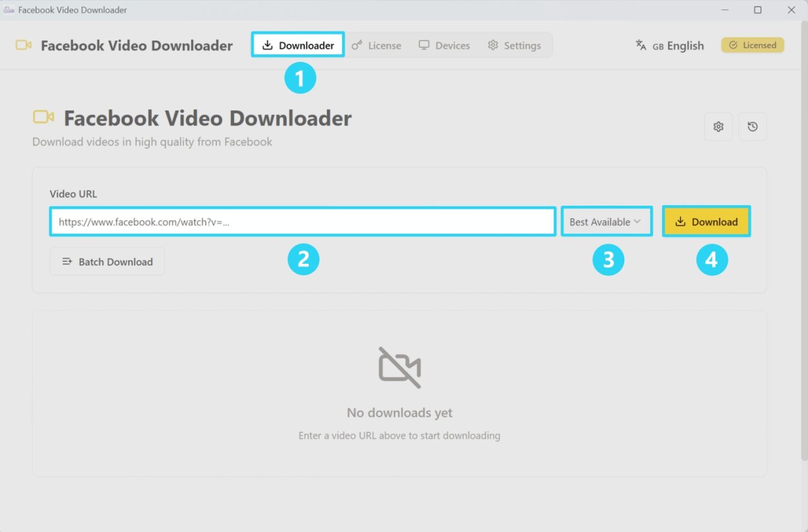This screenshot has height=532, width=808.
Task: Click the download icon inside the Download button
Action: [681, 222]
